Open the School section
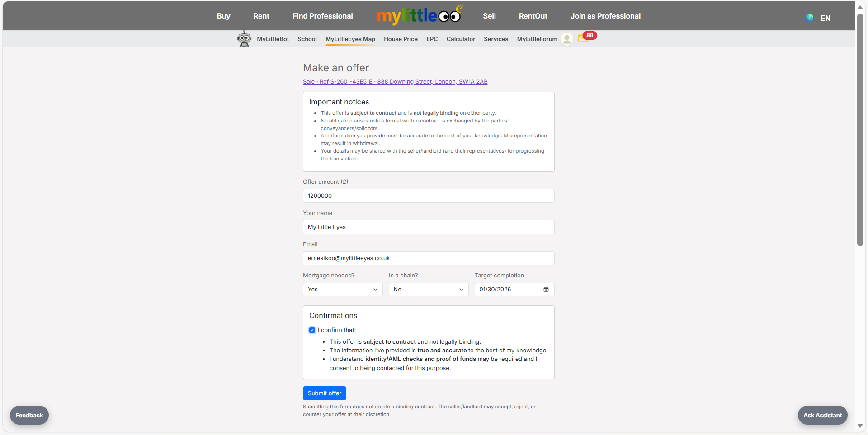Image resolution: width=868 pixels, height=435 pixels. [x=307, y=39]
